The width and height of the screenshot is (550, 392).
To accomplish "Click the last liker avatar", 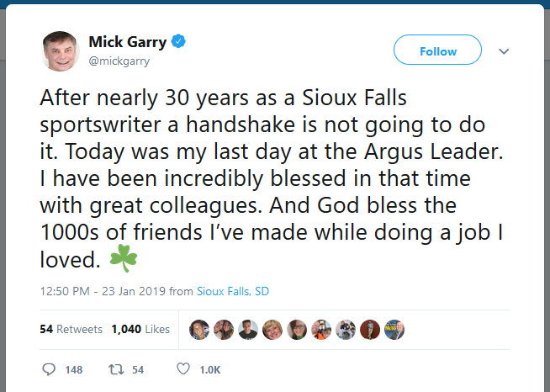I will click(394, 329).
